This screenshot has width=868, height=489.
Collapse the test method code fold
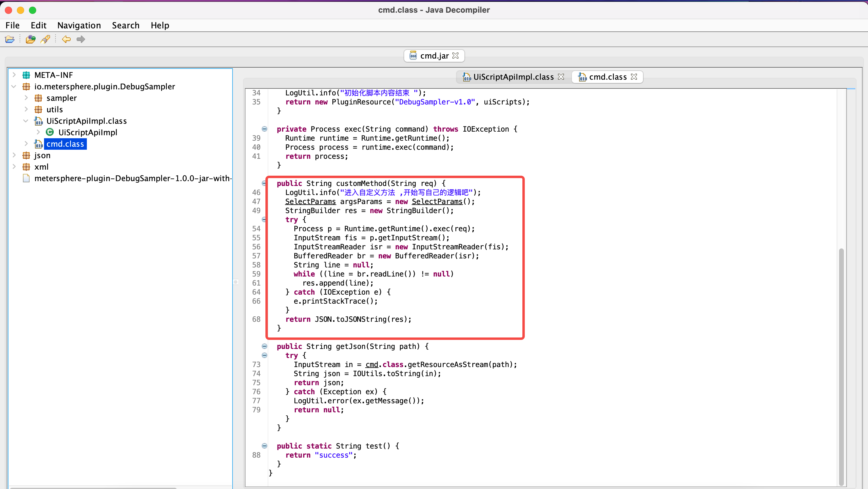click(265, 446)
